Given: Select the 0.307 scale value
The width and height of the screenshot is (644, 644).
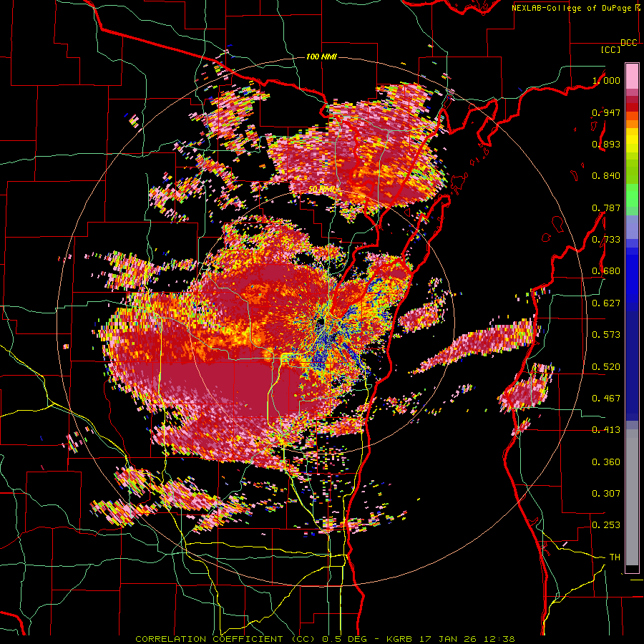Looking at the screenshot, I should click(606, 494).
